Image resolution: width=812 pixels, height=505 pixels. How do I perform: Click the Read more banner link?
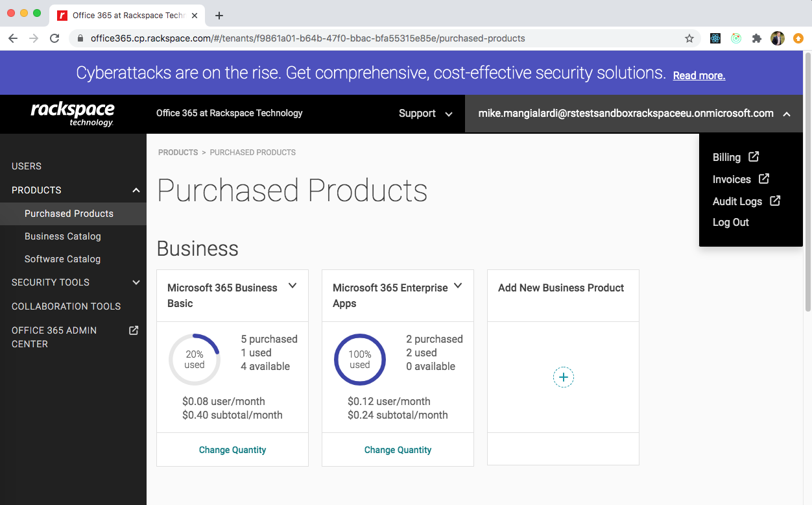coord(699,75)
